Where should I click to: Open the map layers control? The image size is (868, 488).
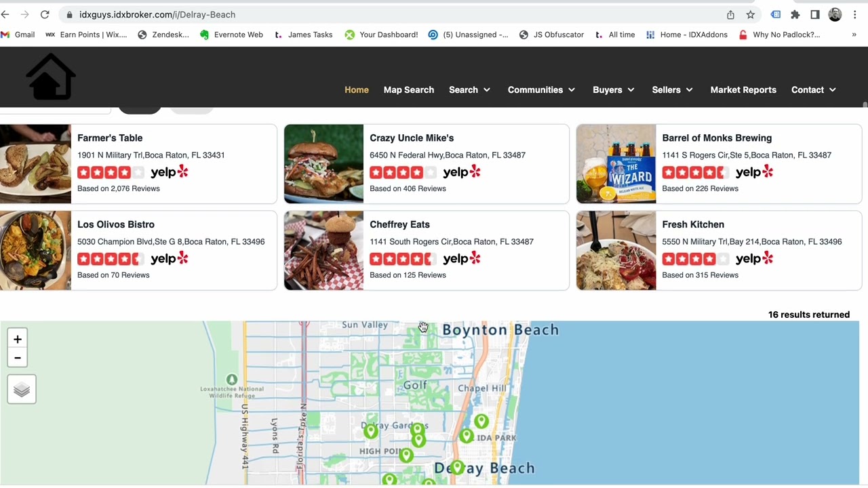22,390
